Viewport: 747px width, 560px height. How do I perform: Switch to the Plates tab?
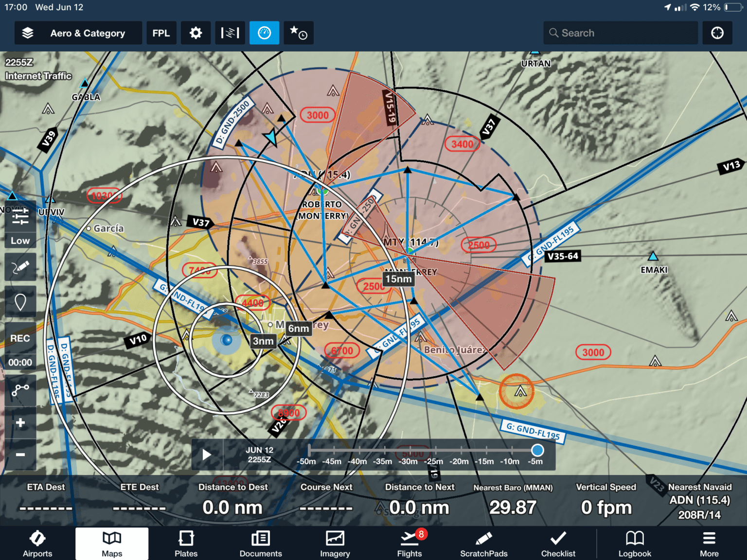point(186,543)
